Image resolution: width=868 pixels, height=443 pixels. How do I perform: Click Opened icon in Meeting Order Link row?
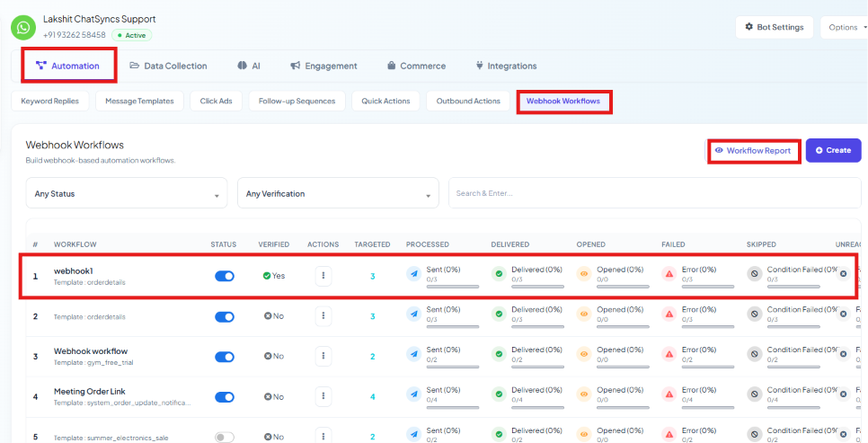coord(584,394)
